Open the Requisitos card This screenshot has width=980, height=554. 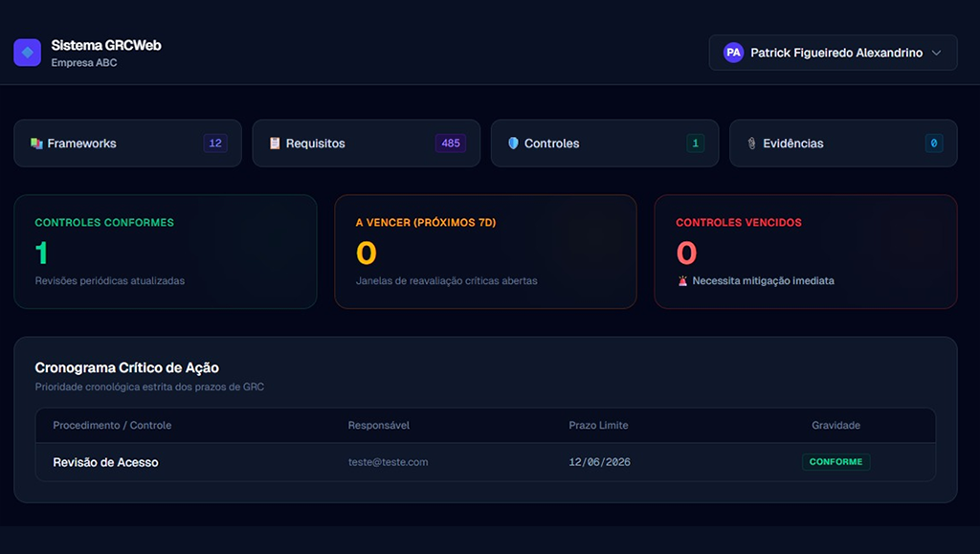(x=367, y=143)
